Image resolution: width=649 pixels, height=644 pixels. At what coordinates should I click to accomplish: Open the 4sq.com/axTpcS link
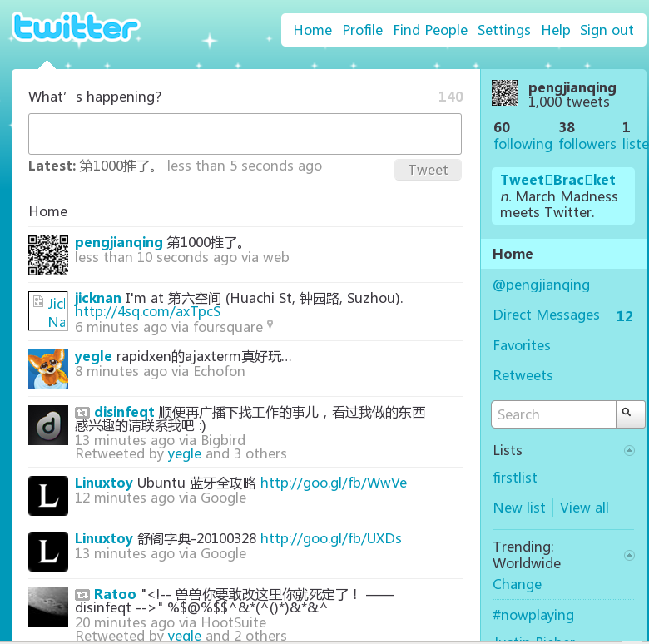pyautogui.click(x=147, y=311)
